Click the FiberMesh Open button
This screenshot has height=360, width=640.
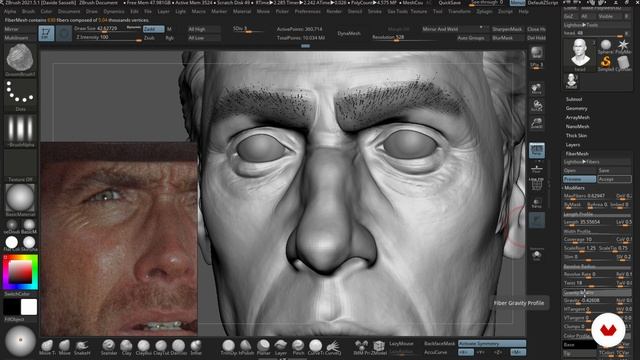[x=579, y=171]
